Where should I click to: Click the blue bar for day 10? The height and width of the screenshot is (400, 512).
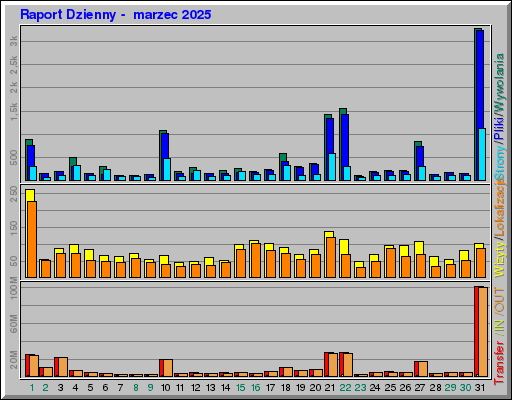pyautogui.click(x=165, y=146)
